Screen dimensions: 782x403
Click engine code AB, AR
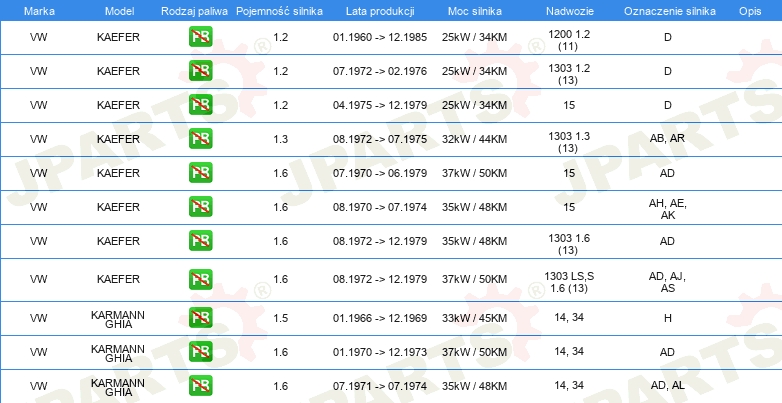tap(667, 139)
